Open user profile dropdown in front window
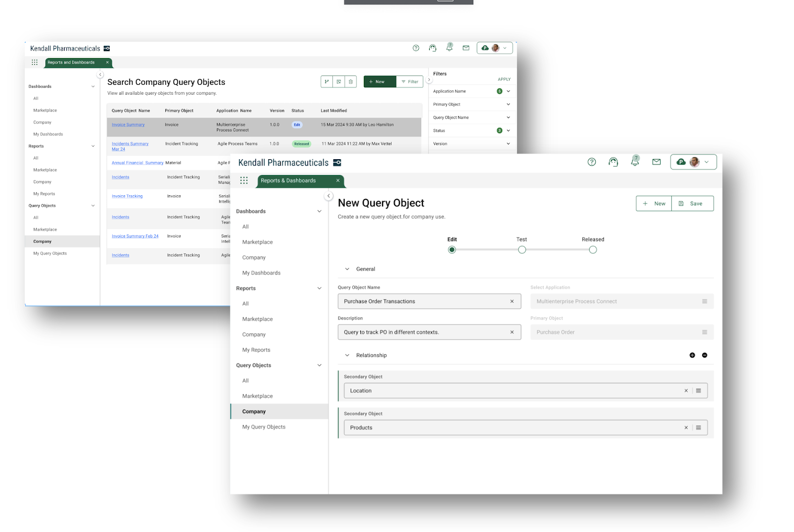The image size is (794, 532). 693,162
